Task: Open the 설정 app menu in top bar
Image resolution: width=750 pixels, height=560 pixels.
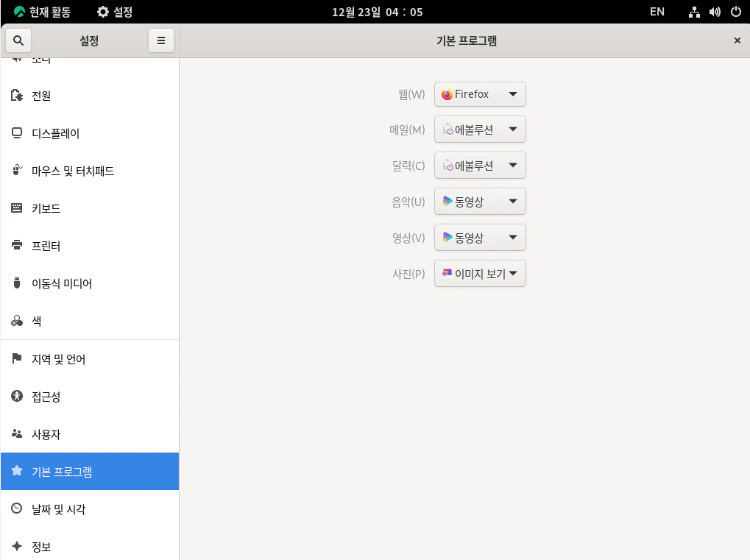Action: coord(115,12)
